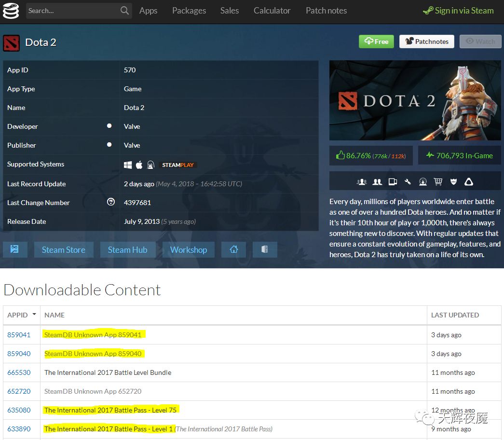This screenshot has height=440, width=504.
Task: Open the Packages menu item
Action: (x=189, y=11)
